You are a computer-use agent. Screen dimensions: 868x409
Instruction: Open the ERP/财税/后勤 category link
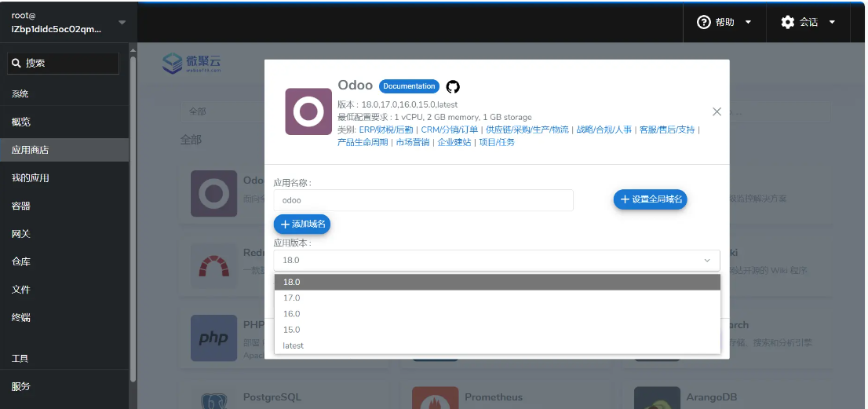[386, 130]
